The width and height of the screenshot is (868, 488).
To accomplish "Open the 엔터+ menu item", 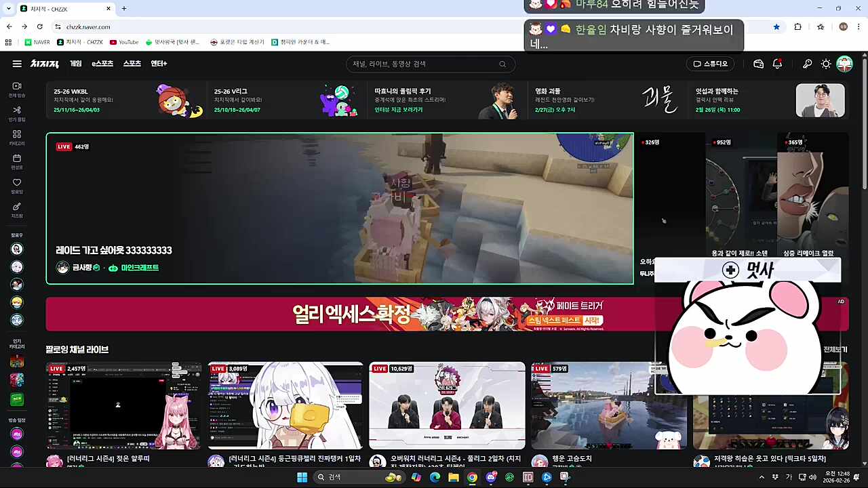I will coord(159,63).
